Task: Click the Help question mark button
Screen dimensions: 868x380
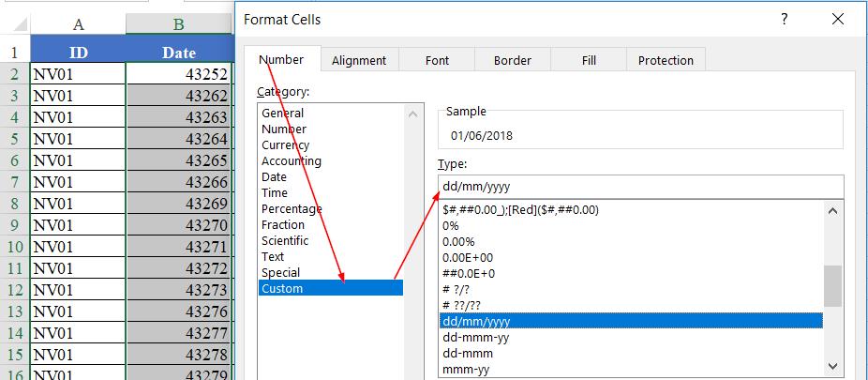Action: [784, 19]
